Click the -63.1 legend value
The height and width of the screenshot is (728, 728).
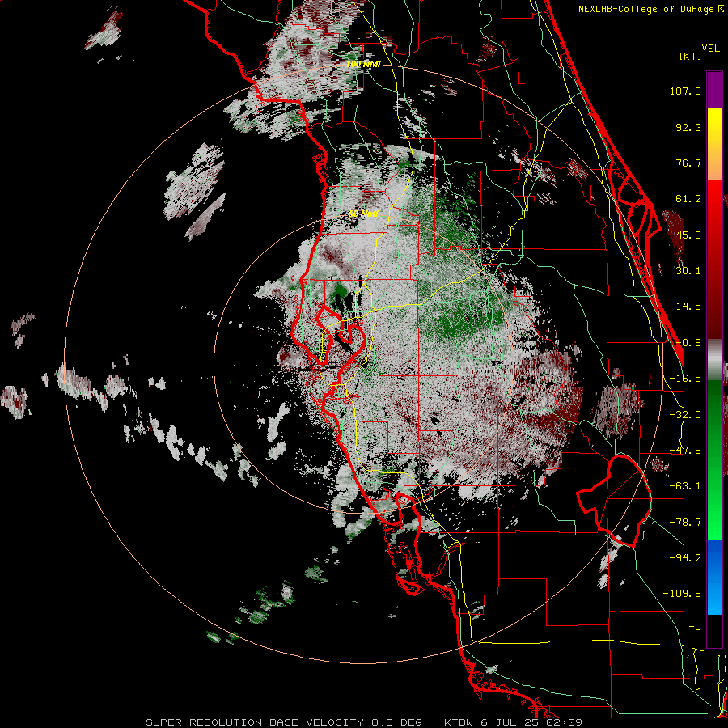tap(685, 486)
